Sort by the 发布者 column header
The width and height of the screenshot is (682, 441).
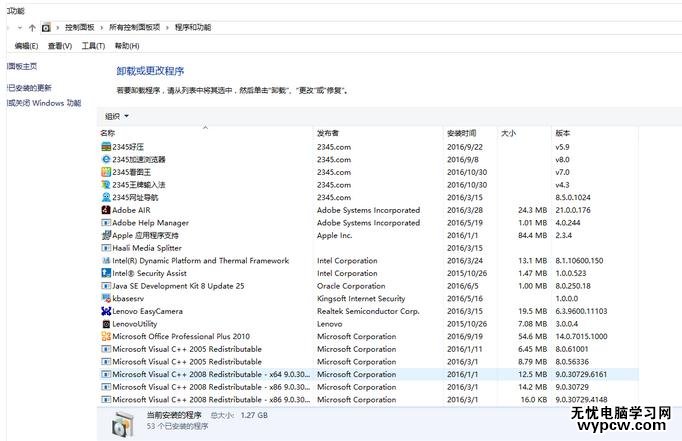pos(328,133)
